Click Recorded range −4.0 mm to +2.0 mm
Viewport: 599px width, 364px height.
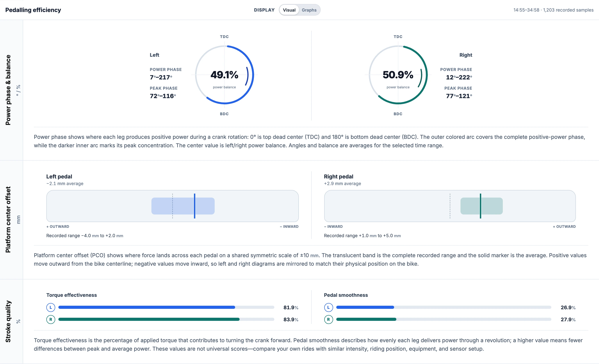85,236
